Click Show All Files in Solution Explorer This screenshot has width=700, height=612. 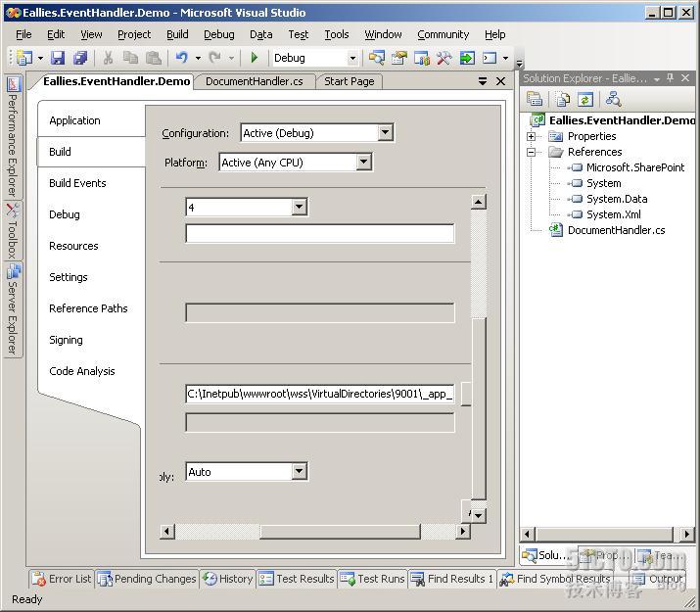563,99
